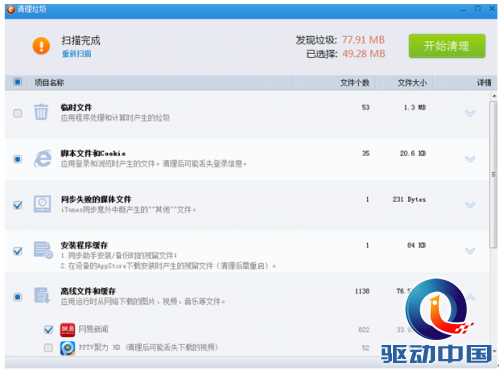Toggle the select-all checkbox in header

tap(18, 82)
